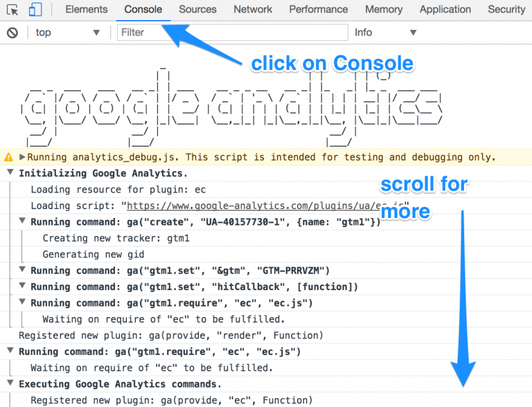
Task: Open the Info log level dropdown
Action: [385, 33]
